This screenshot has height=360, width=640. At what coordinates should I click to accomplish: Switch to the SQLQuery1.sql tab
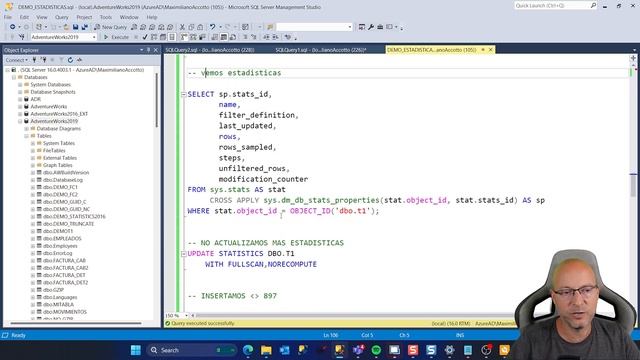click(x=321, y=50)
